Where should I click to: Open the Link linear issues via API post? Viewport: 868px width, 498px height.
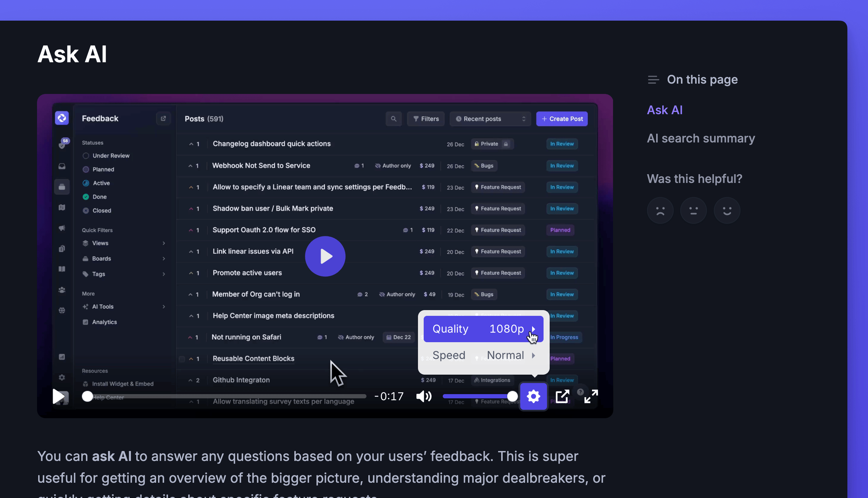[x=253, y=251]
